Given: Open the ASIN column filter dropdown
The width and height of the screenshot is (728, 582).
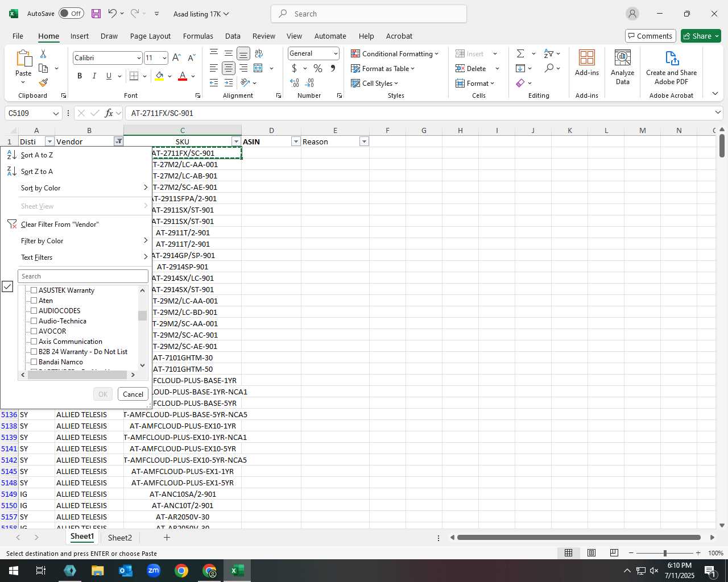Looking at the screenshot, I should click(x=296, y=142).
